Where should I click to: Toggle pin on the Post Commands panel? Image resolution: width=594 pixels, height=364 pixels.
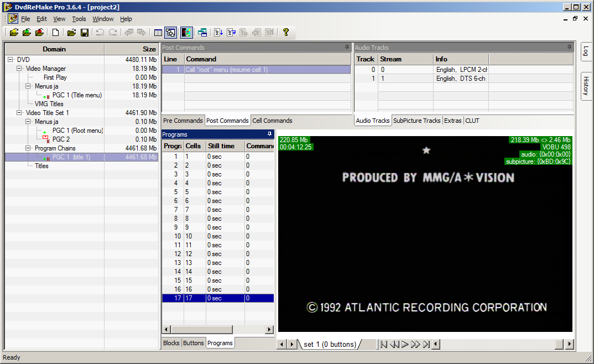click(347, 48)
